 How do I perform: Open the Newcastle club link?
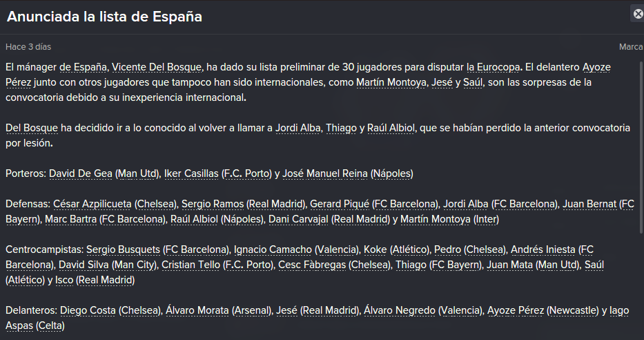(x=572, y=310)
